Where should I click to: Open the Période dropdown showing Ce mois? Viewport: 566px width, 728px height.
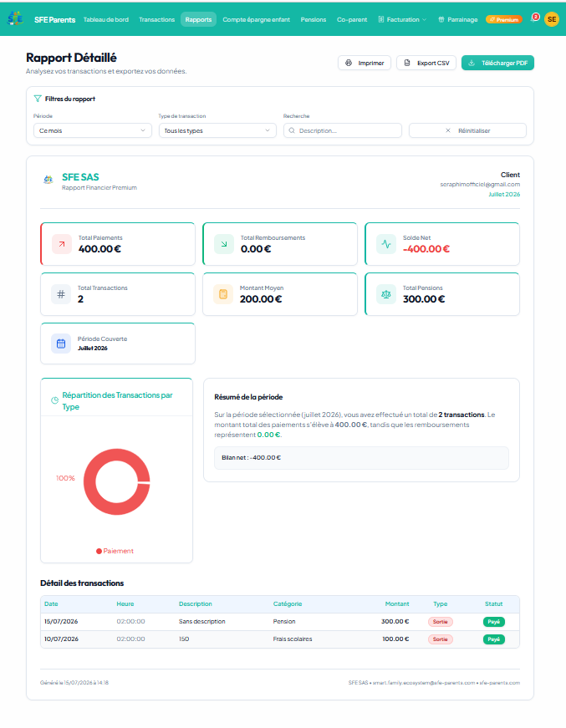pos(93,130)
